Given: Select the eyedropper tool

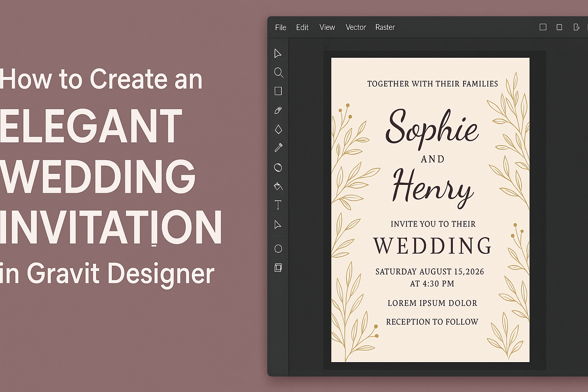Looking at the screenshot, I should point(278,148).
